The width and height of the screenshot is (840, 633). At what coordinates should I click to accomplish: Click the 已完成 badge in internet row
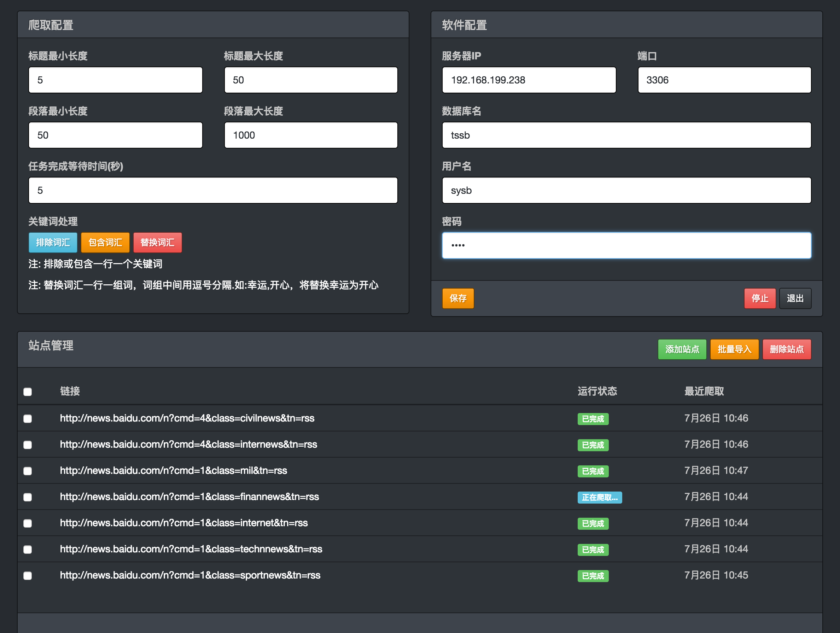tap(593, 524)
